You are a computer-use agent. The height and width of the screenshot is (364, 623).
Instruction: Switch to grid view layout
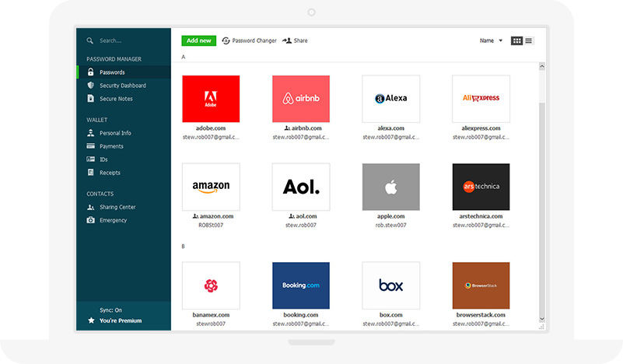point(516,40)
